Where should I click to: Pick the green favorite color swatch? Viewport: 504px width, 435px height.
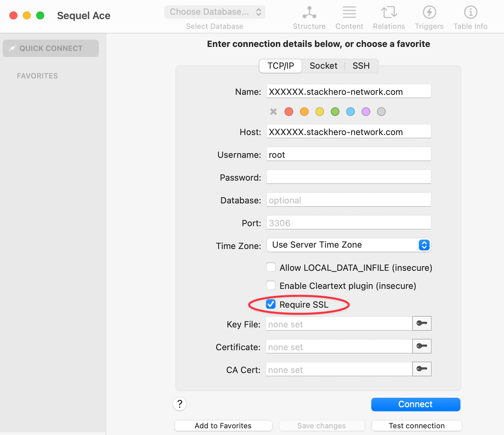(x=335, y=112)
